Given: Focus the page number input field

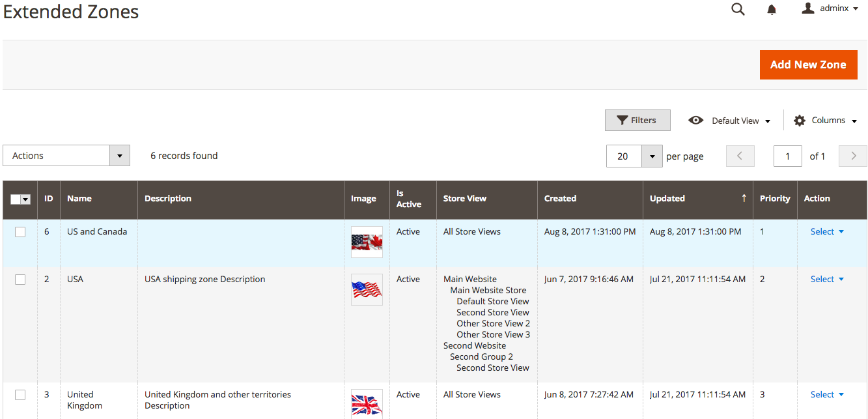Looking at the screenshot, I should (x=788, y=156).
